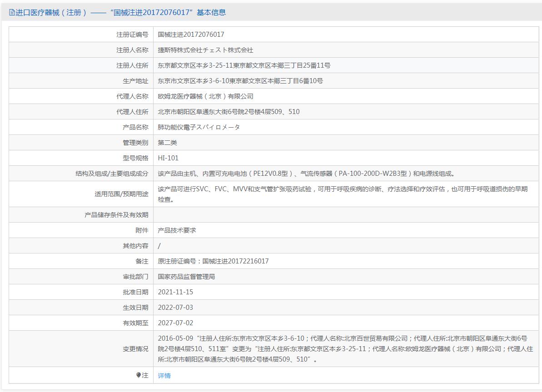The width and height of the screenshot is (542, 392).
Task: Click the 代理人住所 address value
Action: pos(229,112)
